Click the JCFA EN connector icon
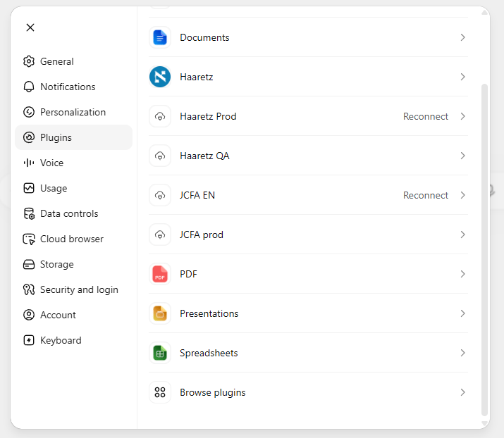This screenshot has width=504, height=438. pos(160,195)
